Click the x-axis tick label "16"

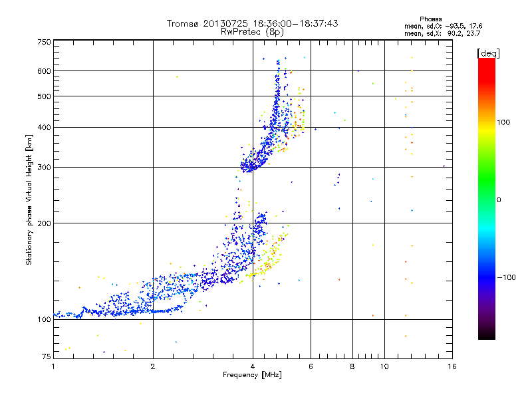point(452,366)
